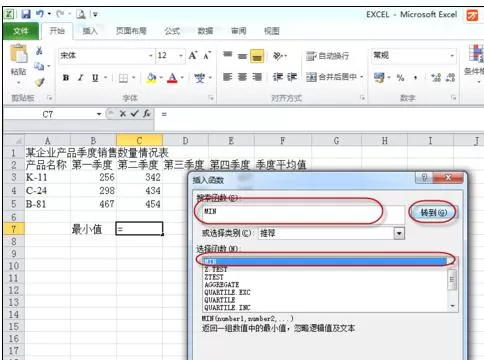Click the accounting number format icon

(x=379, y=78)
